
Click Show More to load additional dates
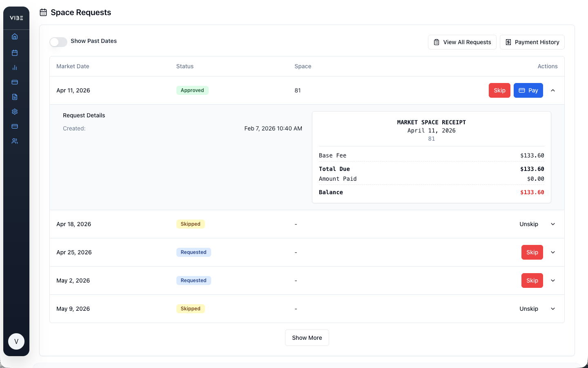pos(307,338)
